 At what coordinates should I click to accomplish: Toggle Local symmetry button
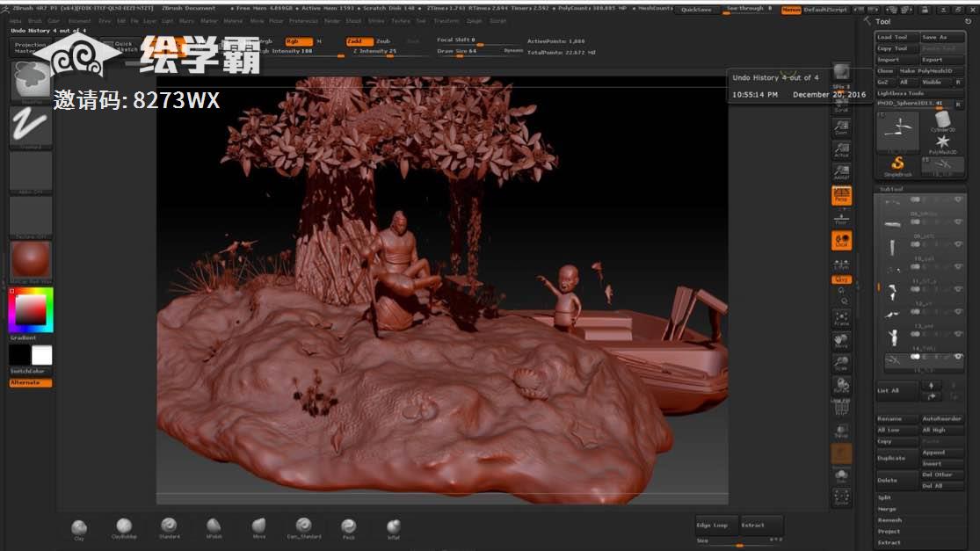click(x=841, y=241)
